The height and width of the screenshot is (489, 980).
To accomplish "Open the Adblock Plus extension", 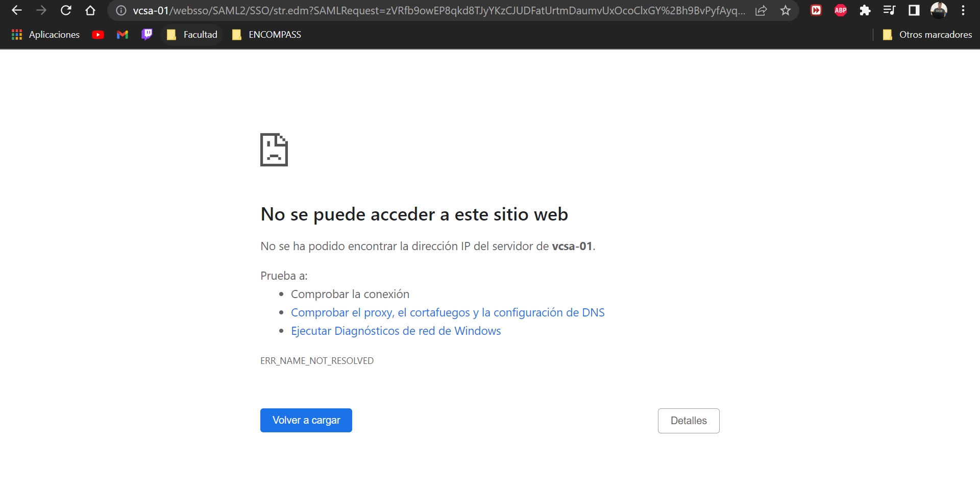I will pos(841,10).
